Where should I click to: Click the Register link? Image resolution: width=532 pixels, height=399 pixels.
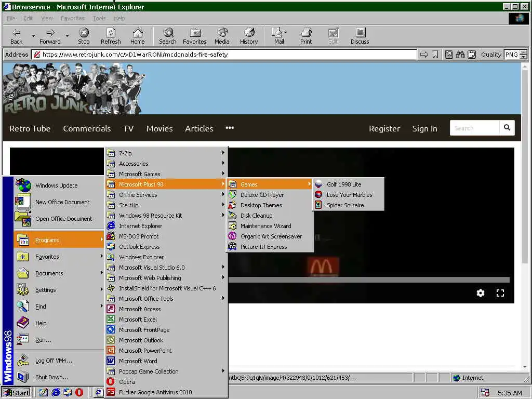point(384,129)
